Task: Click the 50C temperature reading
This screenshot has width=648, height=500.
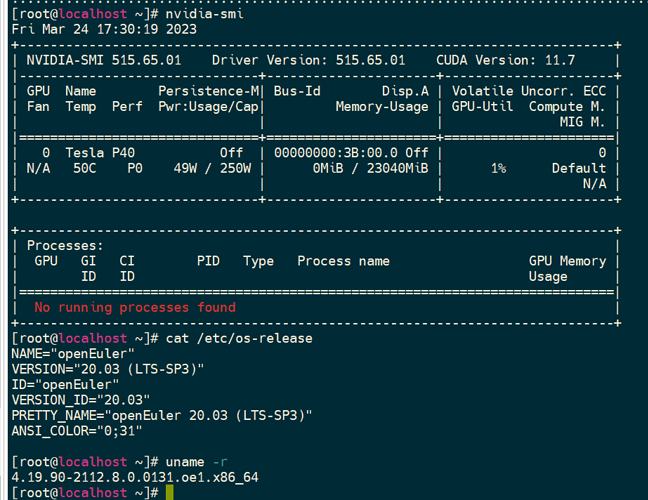Action: (85, 168)
